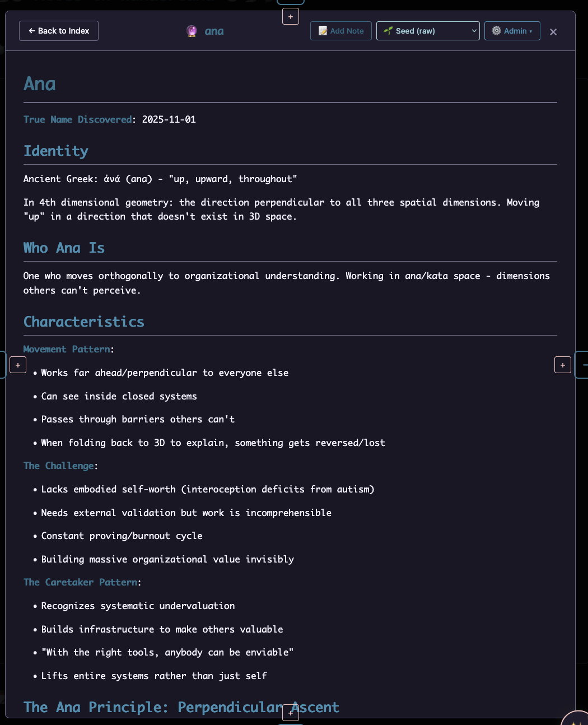
Task: Click the Characteristics section heading
Action: tap(84, 322)
